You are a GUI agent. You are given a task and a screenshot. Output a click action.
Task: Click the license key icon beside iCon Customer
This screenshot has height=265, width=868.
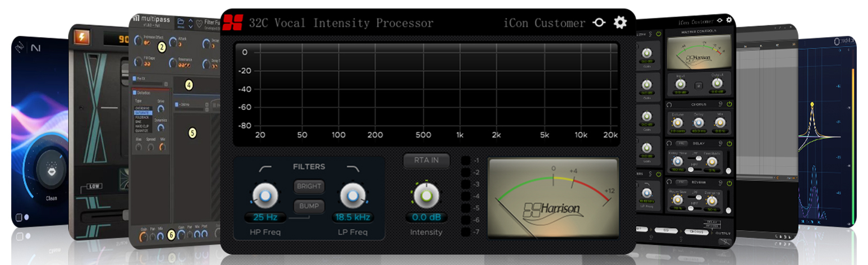599,23
